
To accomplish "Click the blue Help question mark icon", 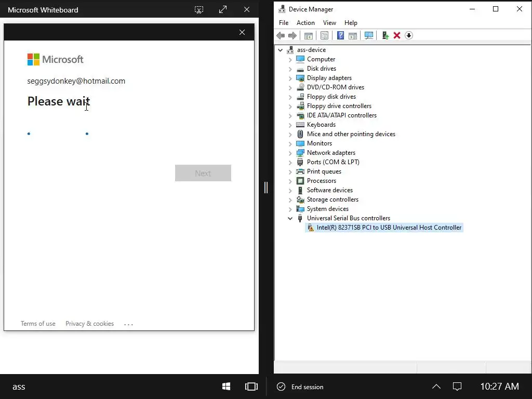I will point(340,35).
